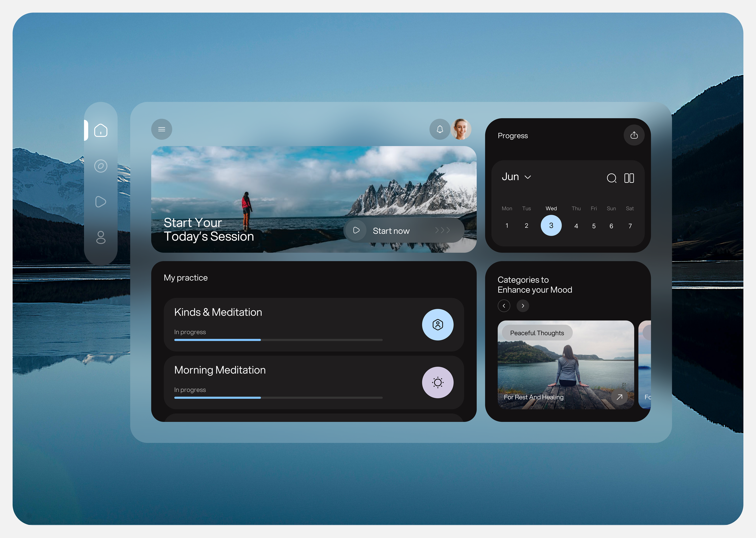The height and width of the screenshot is (538, 756).
Task: Open the user profile avatar
Action: pos(461,129)
